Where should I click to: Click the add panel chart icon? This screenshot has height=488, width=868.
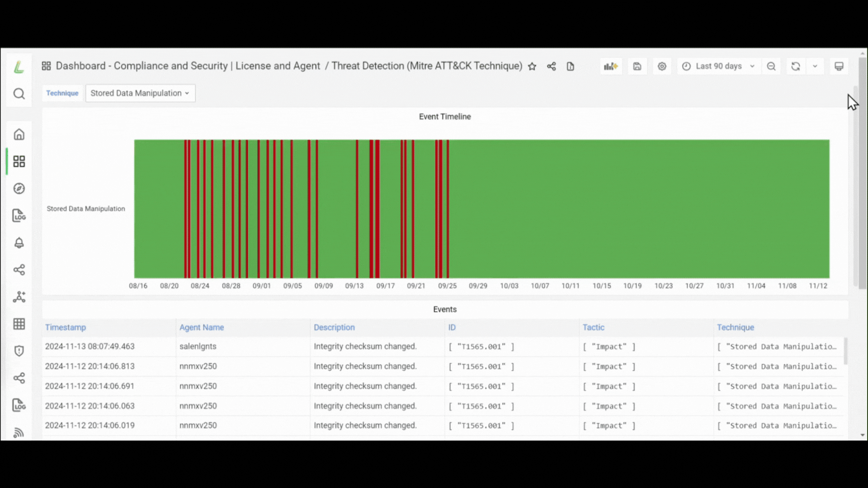click(x=611, y=66)
